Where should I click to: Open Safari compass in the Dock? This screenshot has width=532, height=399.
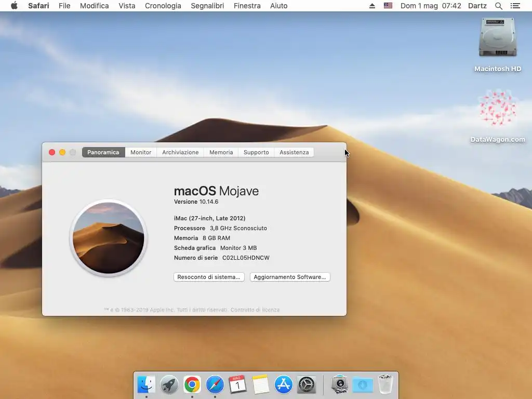click(x=215, y=384)
